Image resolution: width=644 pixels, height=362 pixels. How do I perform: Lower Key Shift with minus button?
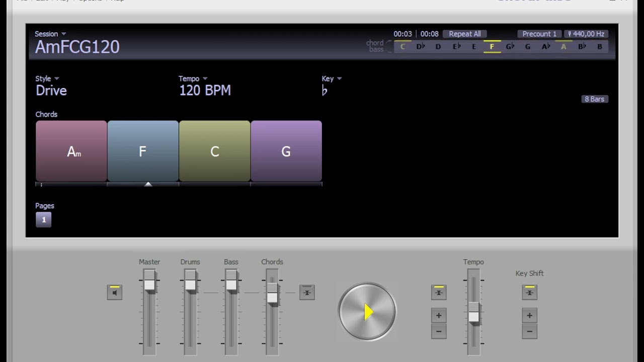(x=529, y=331)
